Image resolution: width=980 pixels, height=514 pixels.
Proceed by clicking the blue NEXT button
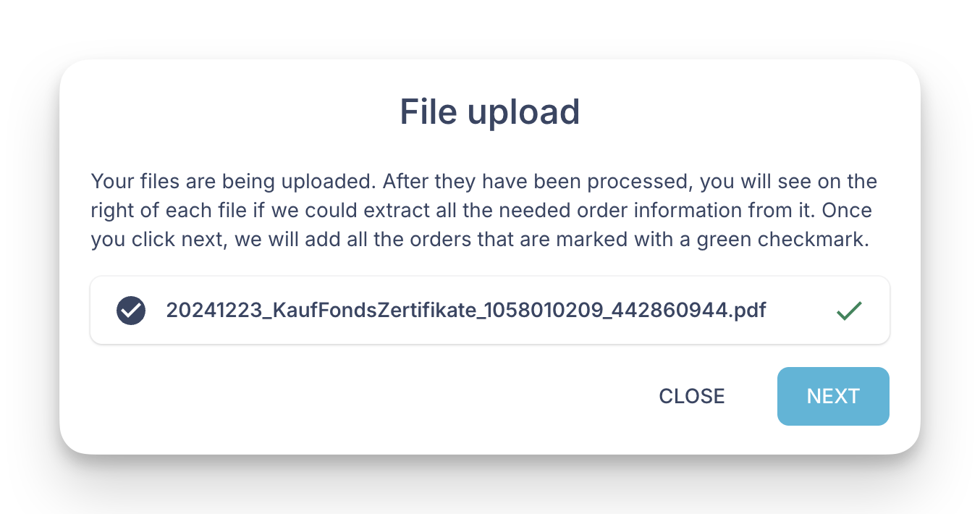(833, 396)
